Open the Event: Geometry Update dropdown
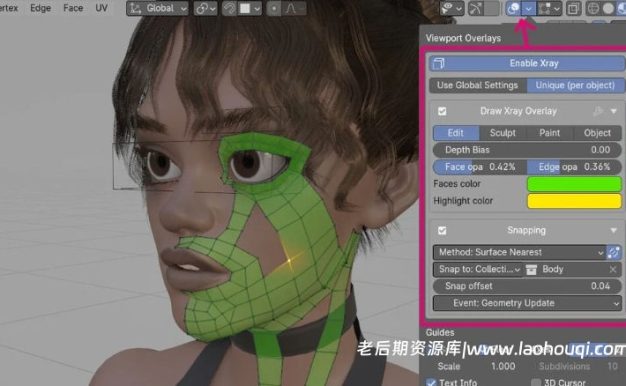This screenshot has width=626, height=386. point(527,303)
